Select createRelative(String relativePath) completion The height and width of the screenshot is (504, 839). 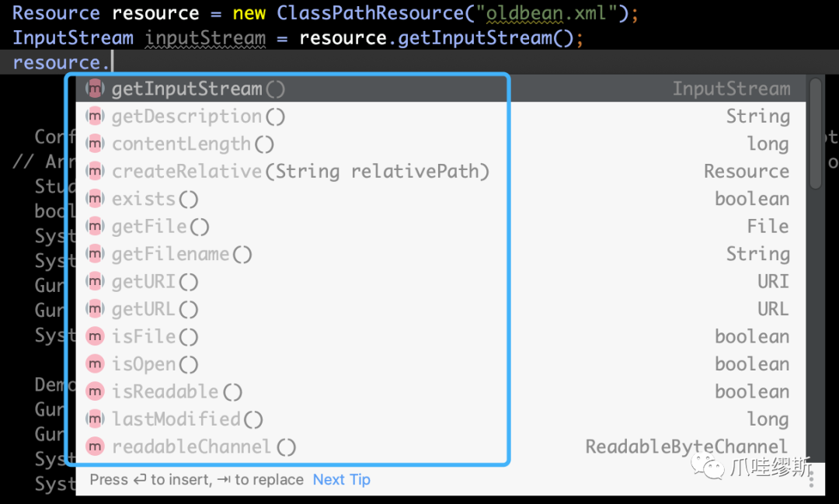pyautogui.click(x=300, y=172)
